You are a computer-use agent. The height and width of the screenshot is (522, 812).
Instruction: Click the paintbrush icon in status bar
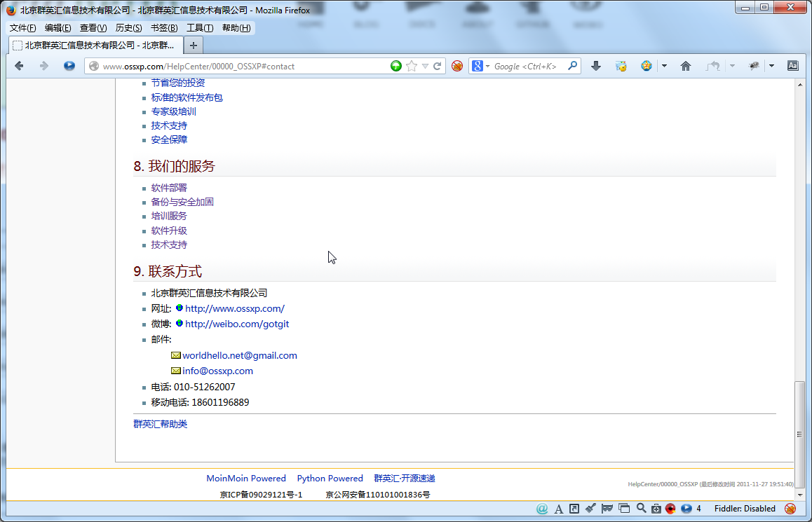tap(590, 509)
